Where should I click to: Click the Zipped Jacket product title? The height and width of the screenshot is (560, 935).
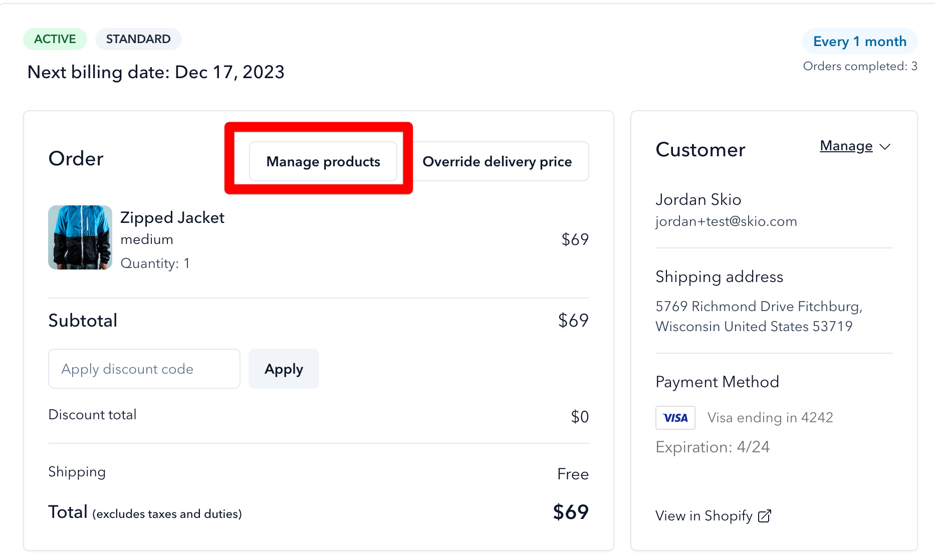[172, 217]
